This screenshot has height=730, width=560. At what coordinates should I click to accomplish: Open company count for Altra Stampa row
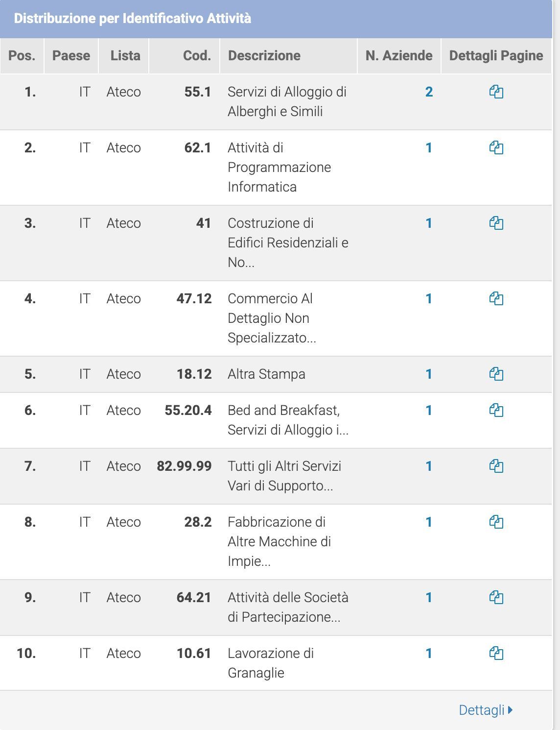tap(429, 374)
